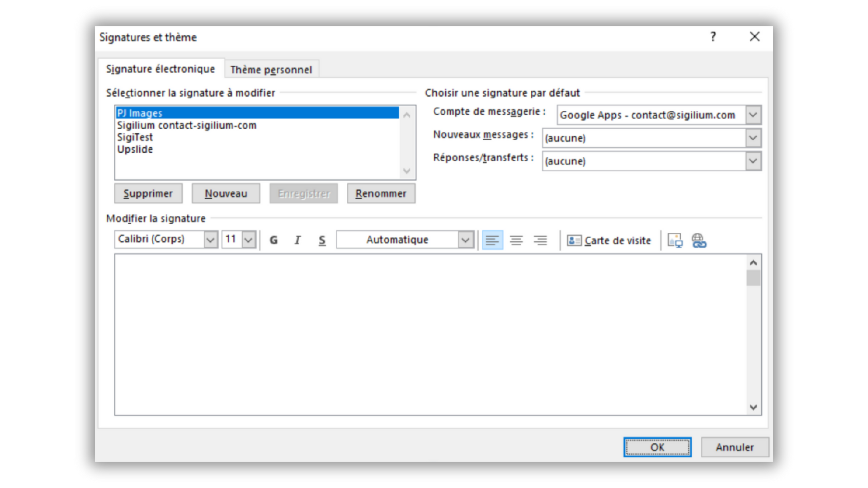Expand the Nouveaux messages dropdown
Viewport: 868px width, 488px height.
(753, 138)
